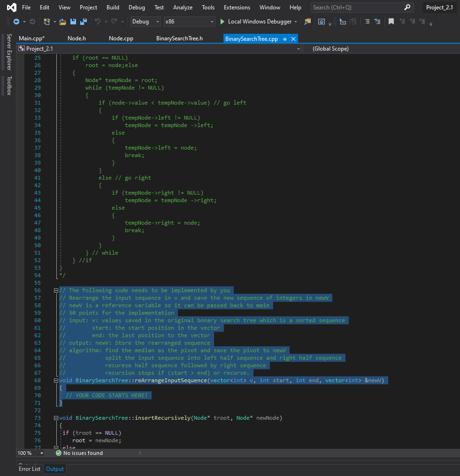This screenshot has height=476, width=460.
Task: Click the Save icon in toolbar
Action: click(73, 22)
